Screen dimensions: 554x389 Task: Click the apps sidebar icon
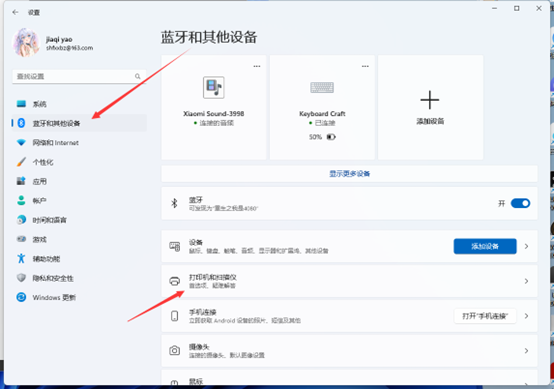point(21,181)
